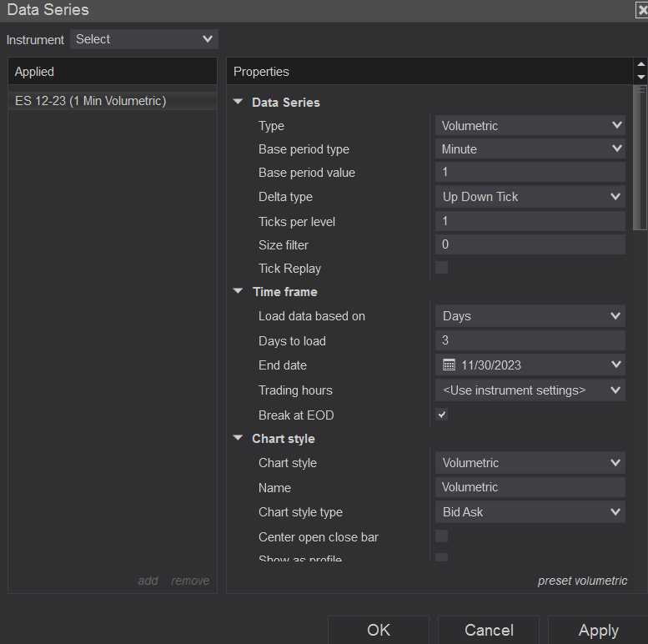Click the remove link under Applied list
The width and height of the screenshot is (648, 644).
tap(190, 581)
